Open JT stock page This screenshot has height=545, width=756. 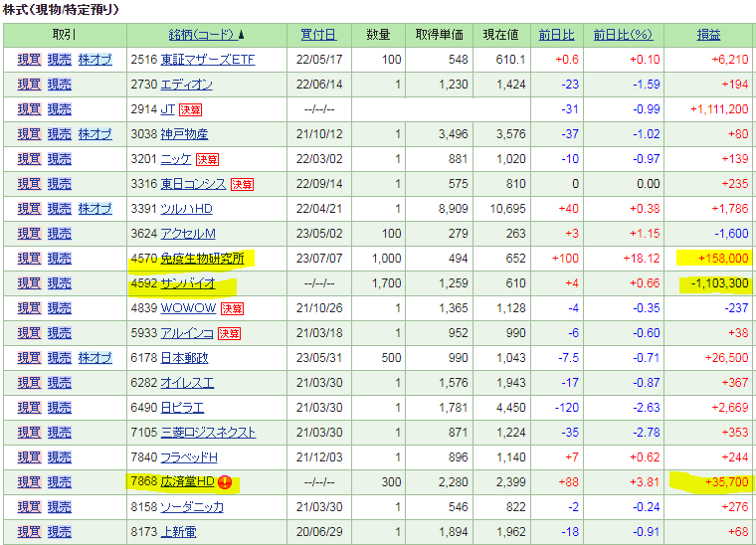click(167, 109)
